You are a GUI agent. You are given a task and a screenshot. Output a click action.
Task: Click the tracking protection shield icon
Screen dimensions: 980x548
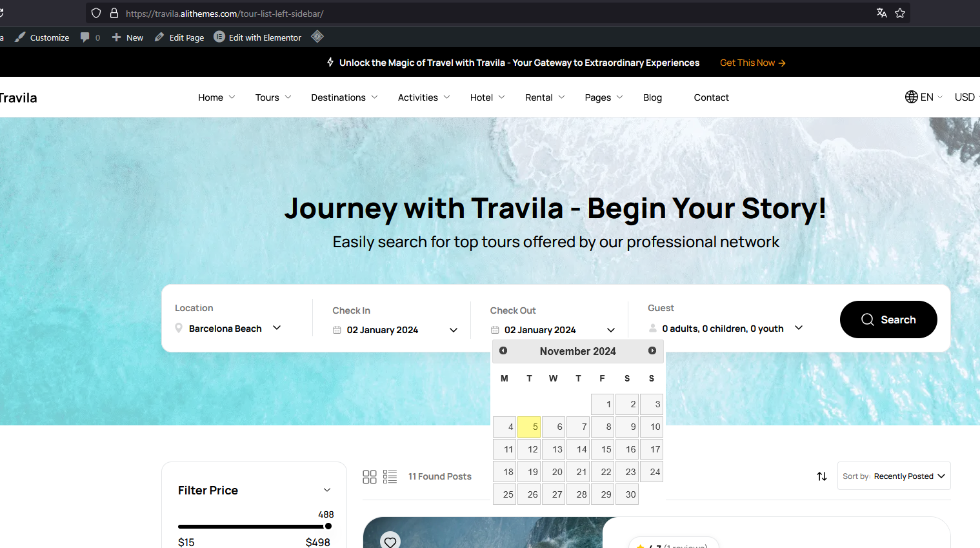click(96, 13)
